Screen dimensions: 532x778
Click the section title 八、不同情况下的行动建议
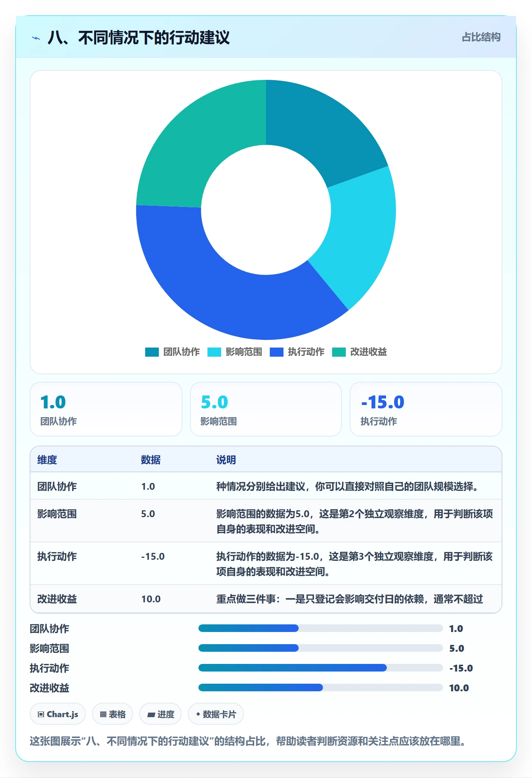(x=139, y=38)
